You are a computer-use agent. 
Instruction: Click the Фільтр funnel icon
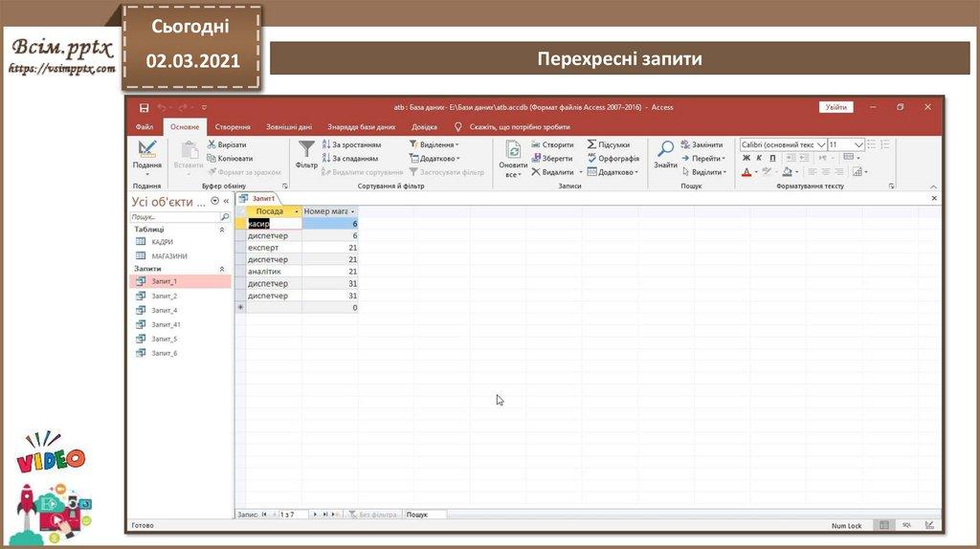pos(306,150)
